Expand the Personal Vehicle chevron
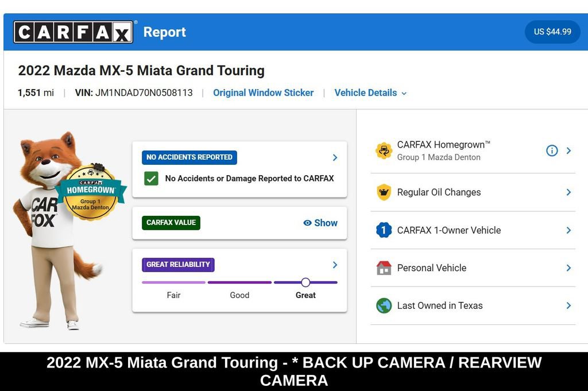The width and height of the screenshot is (588, 391). click(569, 268)
